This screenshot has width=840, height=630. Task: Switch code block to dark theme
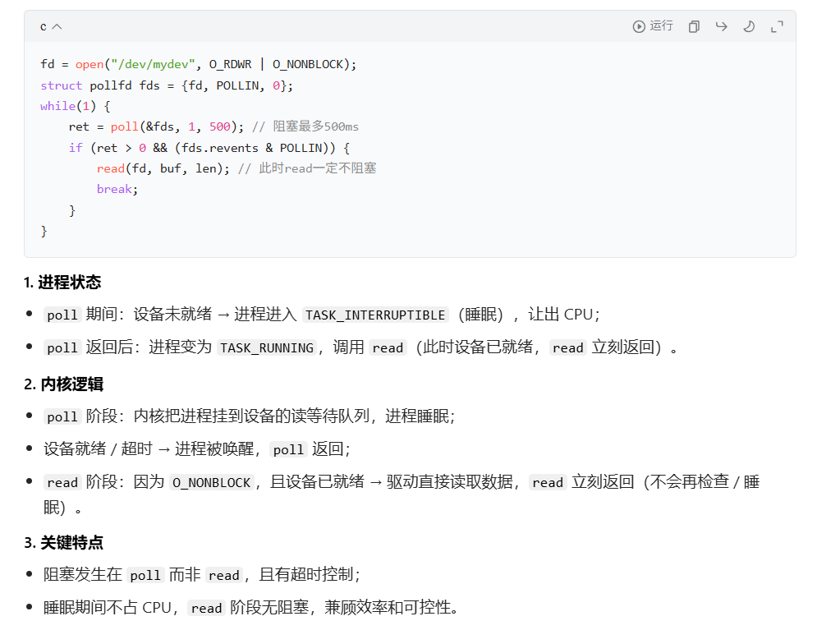pyautogui.click(x=749, y=26)
